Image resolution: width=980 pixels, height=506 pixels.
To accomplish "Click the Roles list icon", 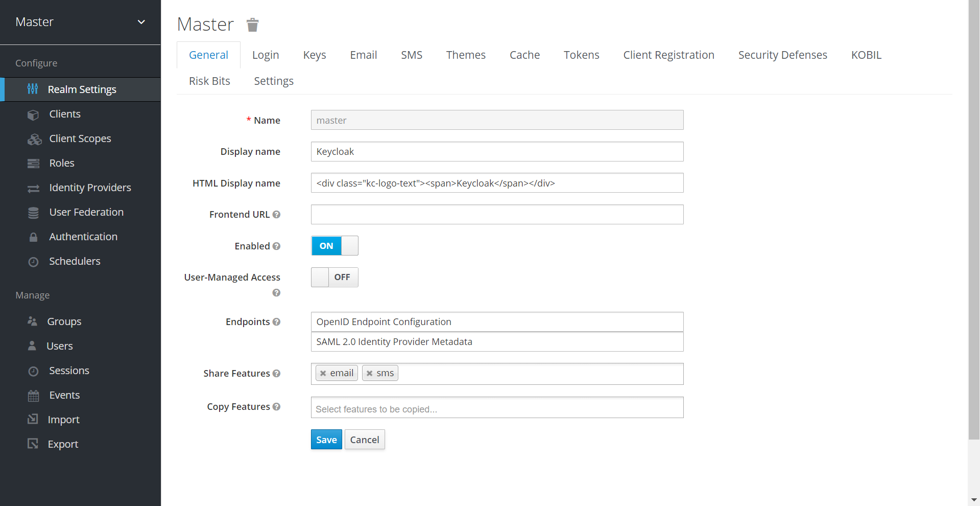I will click(x=33, y=164).
